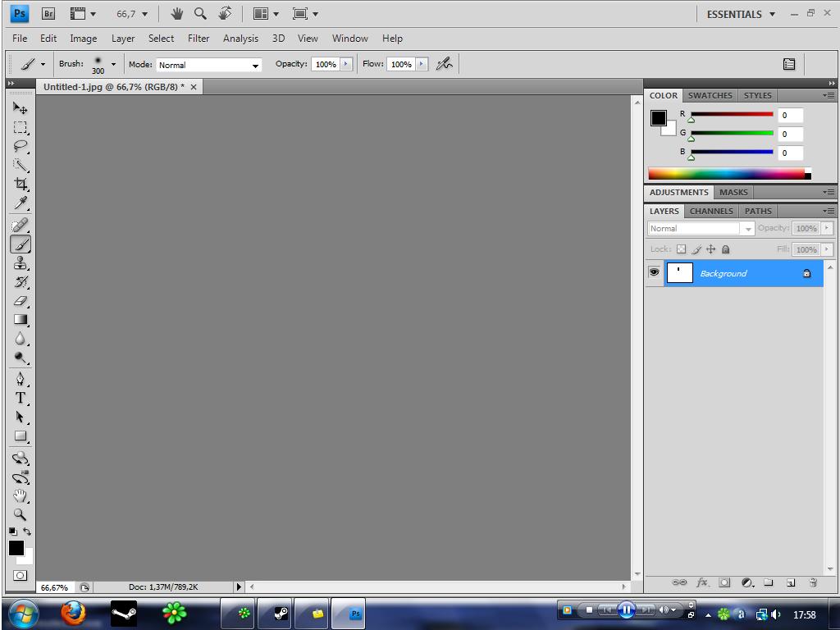Viewport: 840px width, 630px height.
Task: Select the Dodge tool
Action: 21,358
